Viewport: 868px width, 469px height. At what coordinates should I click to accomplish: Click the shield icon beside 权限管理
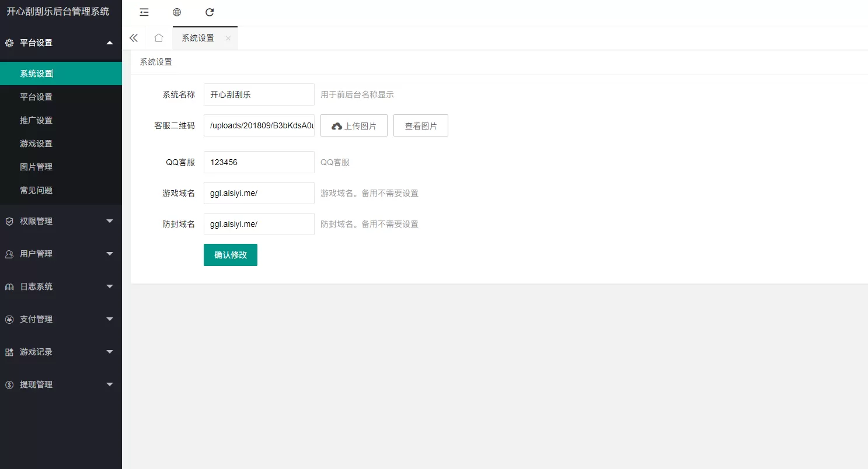point(8,221)
